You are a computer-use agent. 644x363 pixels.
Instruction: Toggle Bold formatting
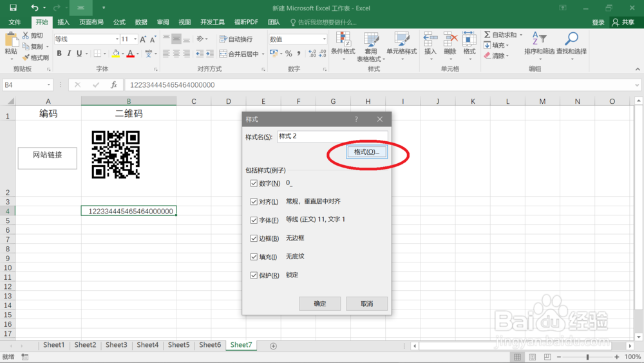pos(59,54)
